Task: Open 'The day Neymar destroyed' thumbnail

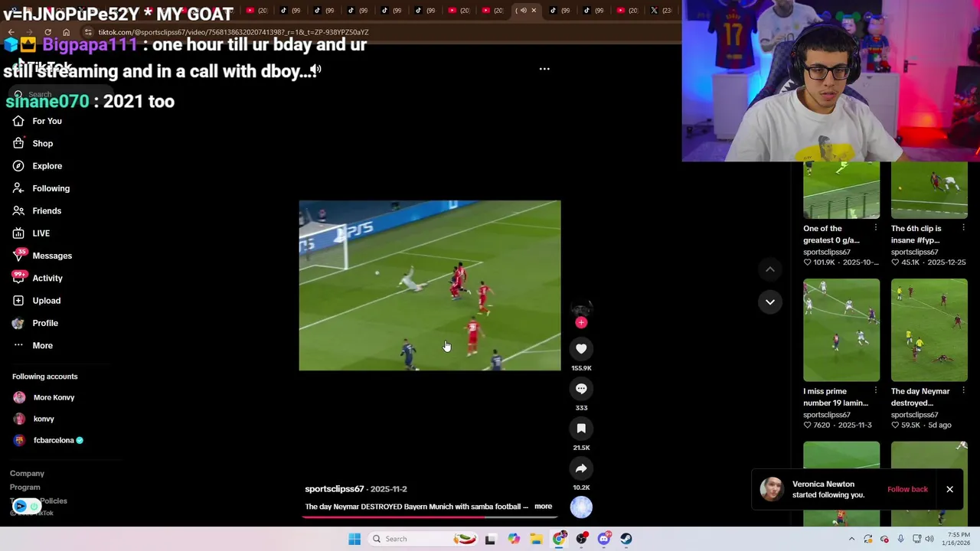Action: [929, 330]
